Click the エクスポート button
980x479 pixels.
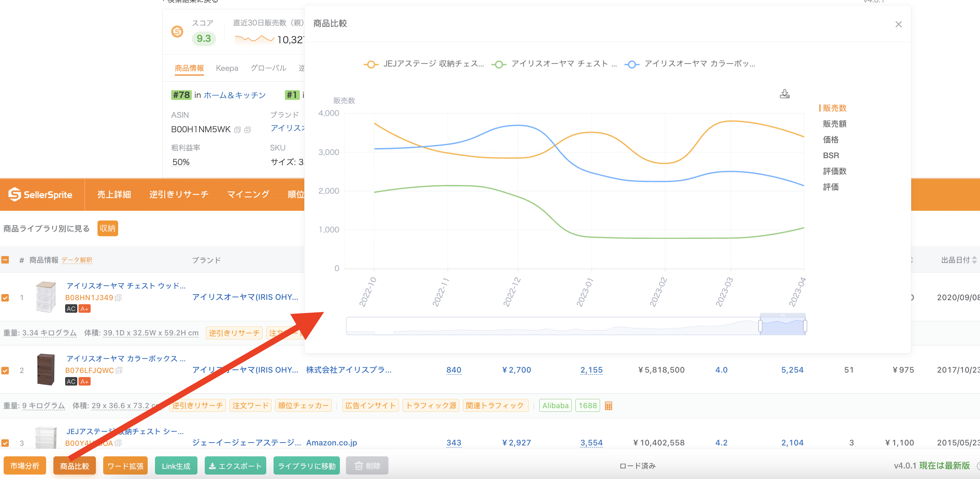235,466
